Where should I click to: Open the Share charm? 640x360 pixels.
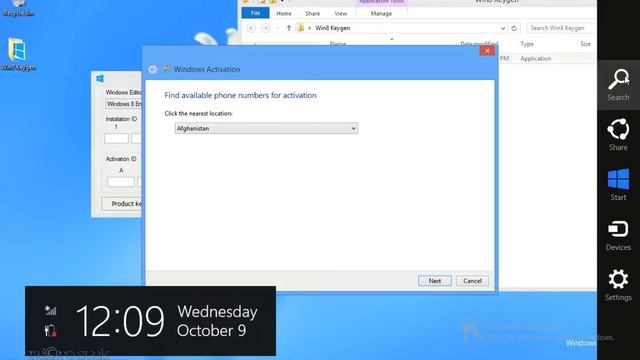coord(618,135)
